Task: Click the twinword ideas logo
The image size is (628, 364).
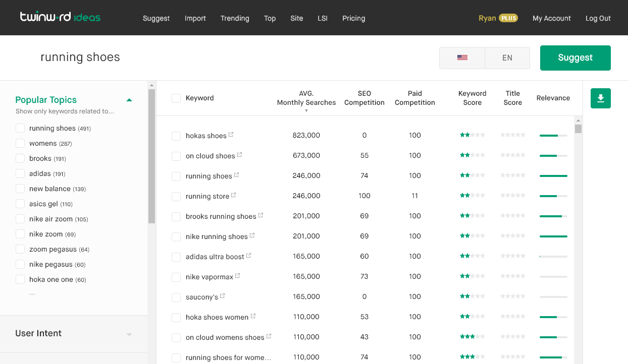Action: pyautogui.click(x=60, y=17)
